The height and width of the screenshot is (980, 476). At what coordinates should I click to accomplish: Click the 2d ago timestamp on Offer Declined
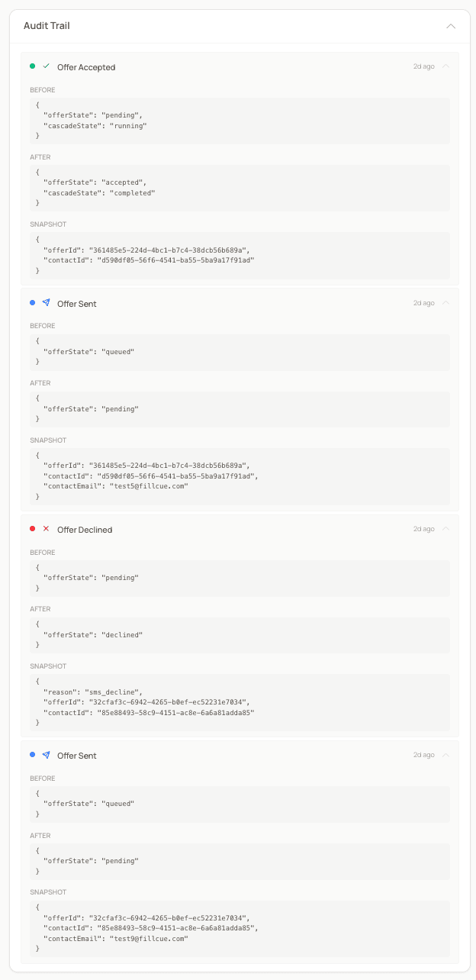click(x=423, y=529)
